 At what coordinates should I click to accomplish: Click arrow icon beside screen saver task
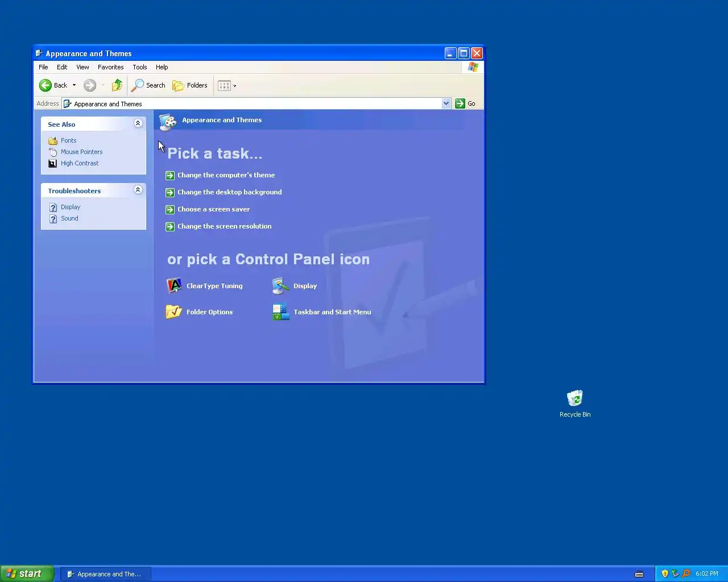point(169,209)
